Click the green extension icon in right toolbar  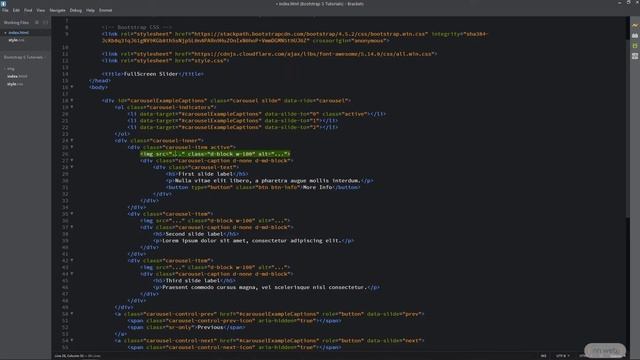point(635,46)
